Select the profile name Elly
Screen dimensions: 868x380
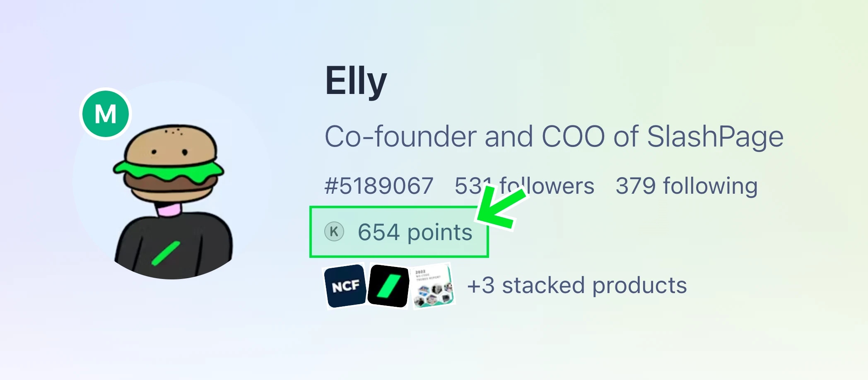coord(356,82)
